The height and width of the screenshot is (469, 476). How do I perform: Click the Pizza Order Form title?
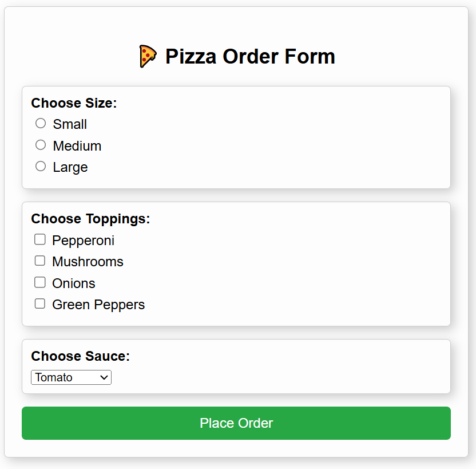(250, 57)
